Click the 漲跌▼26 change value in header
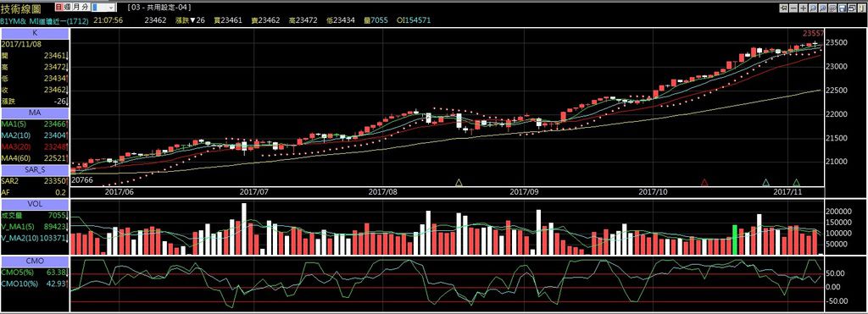The width and height of the screenshot is (868, 314). [190, 20]
